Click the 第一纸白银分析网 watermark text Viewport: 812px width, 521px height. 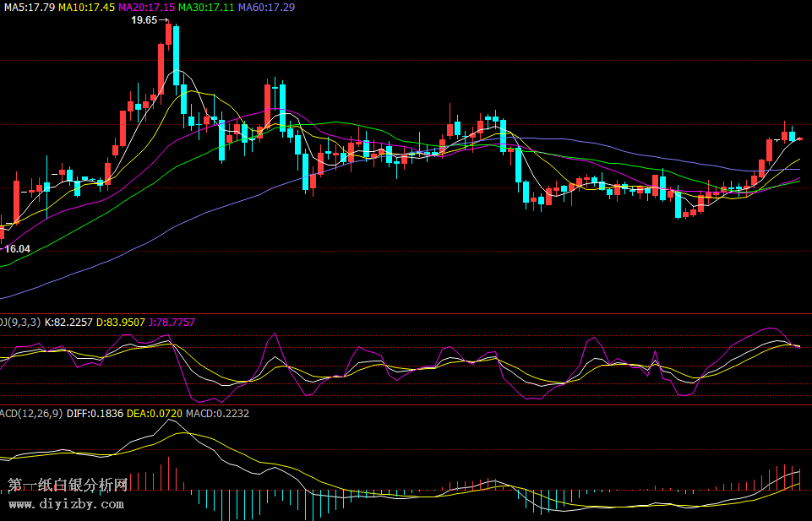68,486
